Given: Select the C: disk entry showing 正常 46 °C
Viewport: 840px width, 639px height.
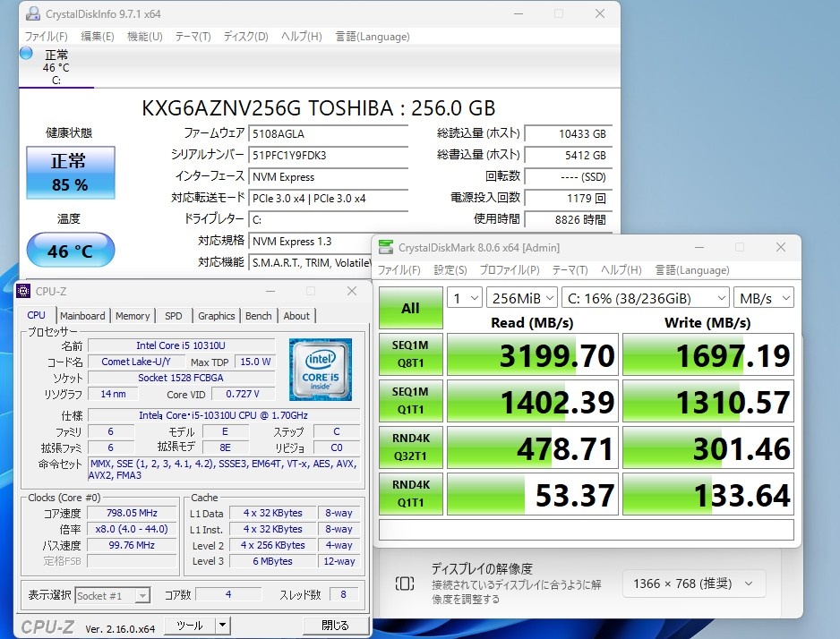Looking at the screenshot, I should tap(56, 67).
